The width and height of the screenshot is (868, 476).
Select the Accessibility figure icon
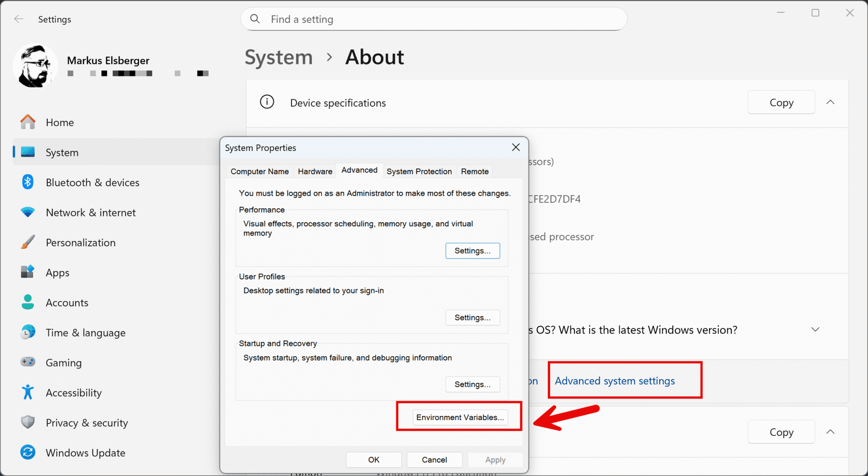28,392
